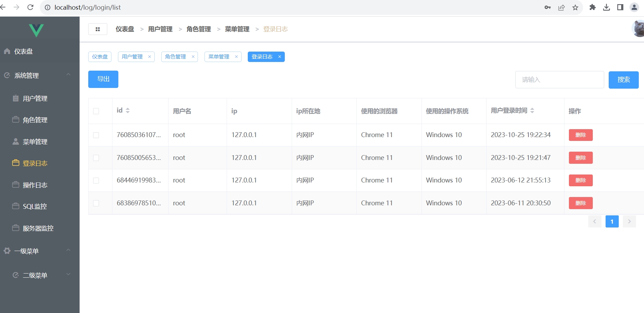Sort table by id column arrows
This screenshot has height=313, width=644.
128,110
